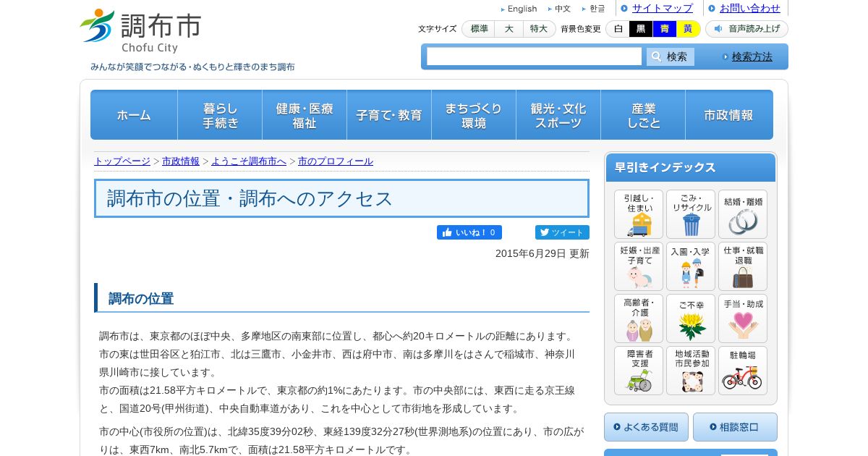The width and height of the screenshot is (868, 456).
Task: Open the 地域活動 市民参加 index icon
Action: (x=691, y=371)
